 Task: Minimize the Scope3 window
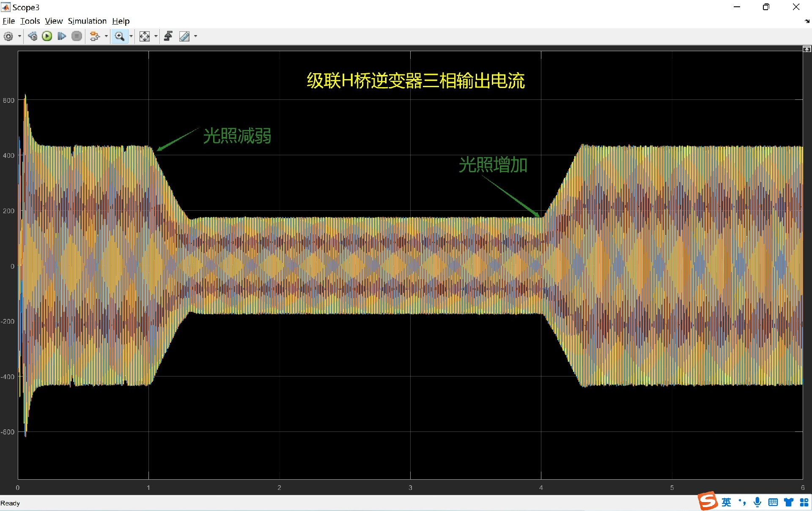click(x=737, y=7)
